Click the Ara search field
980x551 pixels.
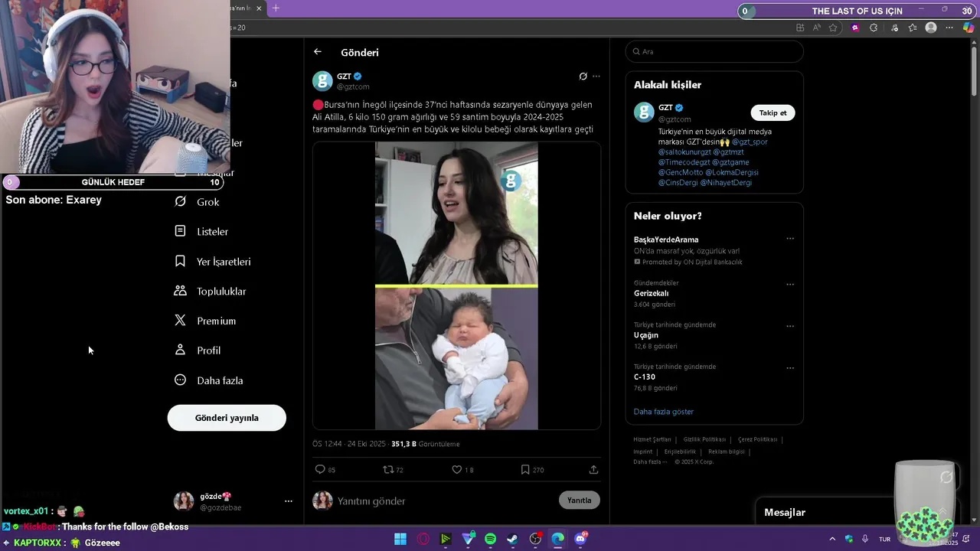(x=714, y=51)
